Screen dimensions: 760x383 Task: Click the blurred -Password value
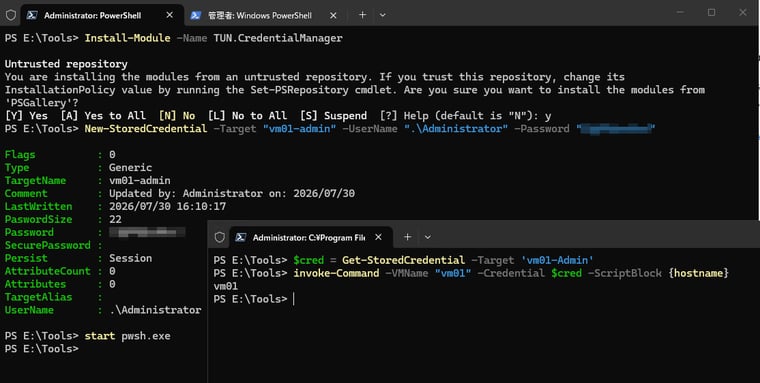(x=616, y=129)
